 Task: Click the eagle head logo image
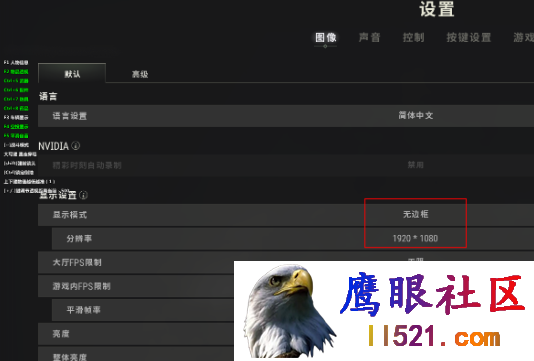(289, 311)
